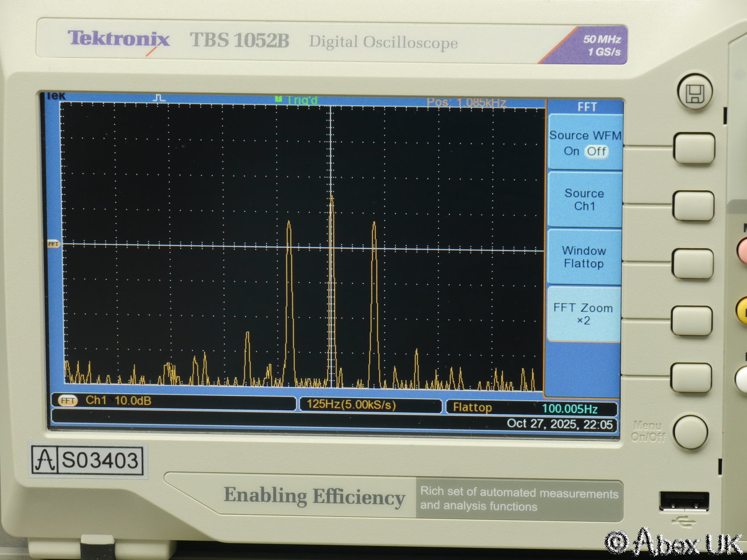Toggle Source WFM to Off
The image size is (747, 560).
(596, 152)
